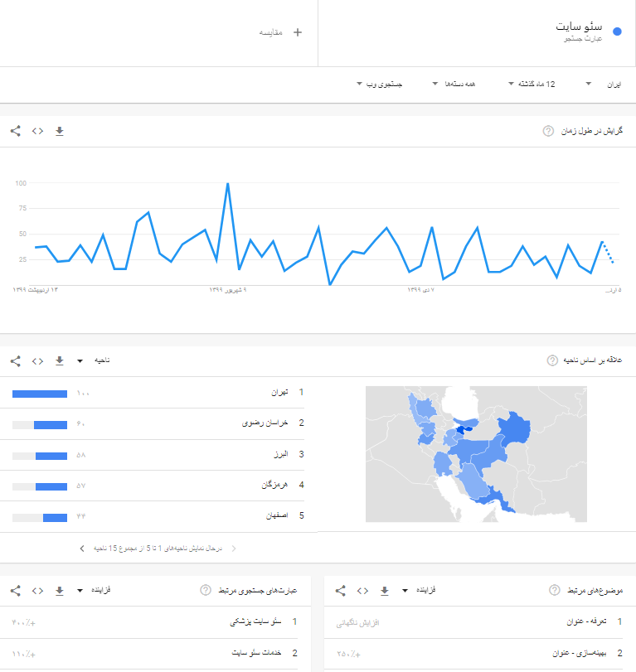Click help icon beside گرایش در طول زمان
This screenshot has height=672, width=636.
pyautogui.click(x=548, y=131)
